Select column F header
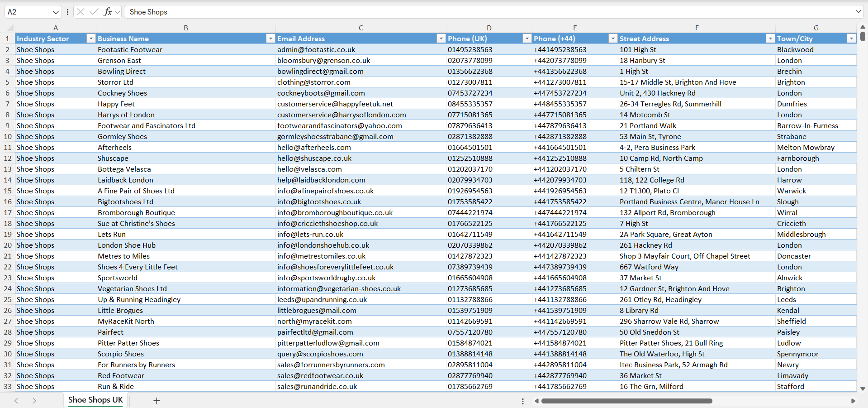 (697, 28)
